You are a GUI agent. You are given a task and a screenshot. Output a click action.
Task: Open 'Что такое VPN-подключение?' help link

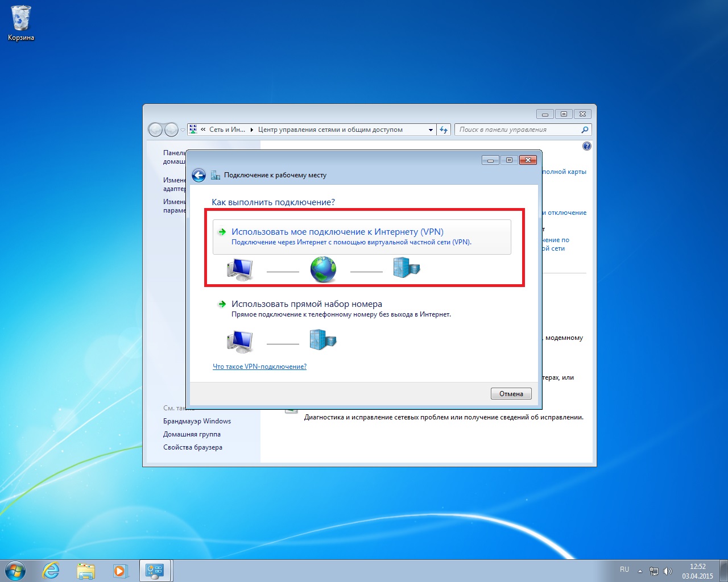click(x=259, y=367)
